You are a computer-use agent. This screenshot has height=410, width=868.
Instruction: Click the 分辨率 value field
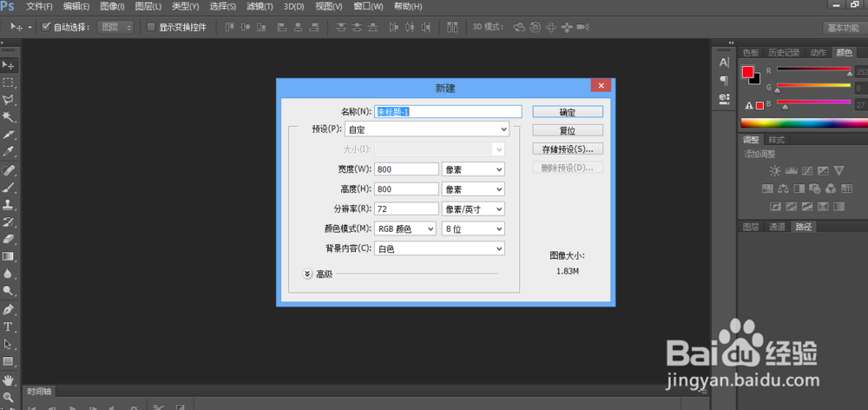(406, 208)
